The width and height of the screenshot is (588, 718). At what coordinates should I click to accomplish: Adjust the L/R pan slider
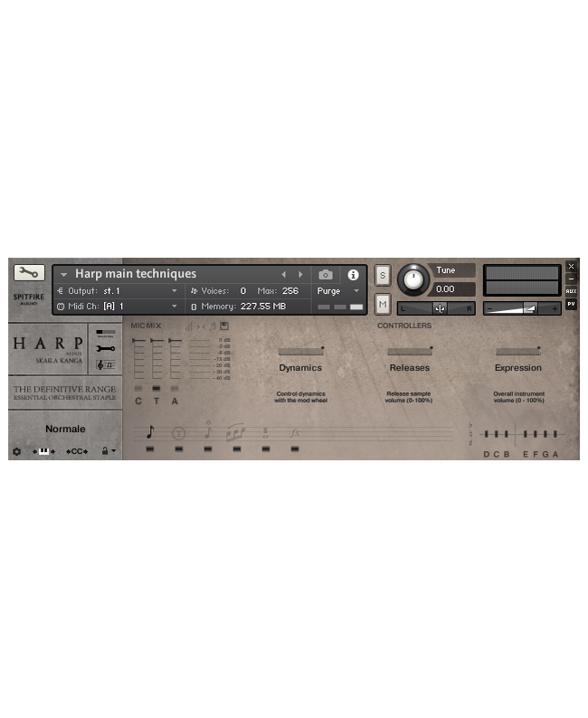coord(436,308)
